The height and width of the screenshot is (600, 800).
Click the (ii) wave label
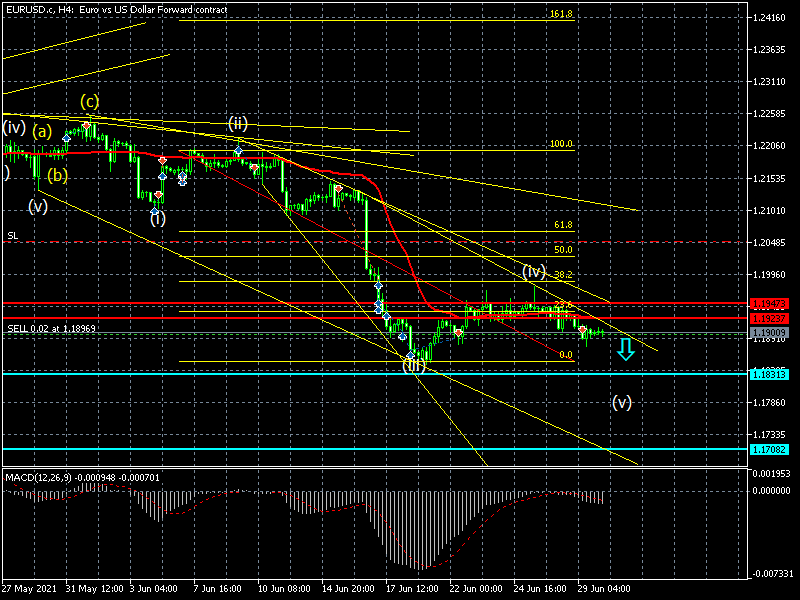(x=237, y=123)
